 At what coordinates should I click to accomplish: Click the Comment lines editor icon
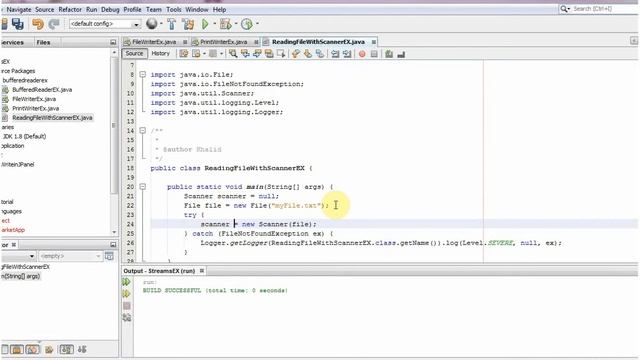389,53
